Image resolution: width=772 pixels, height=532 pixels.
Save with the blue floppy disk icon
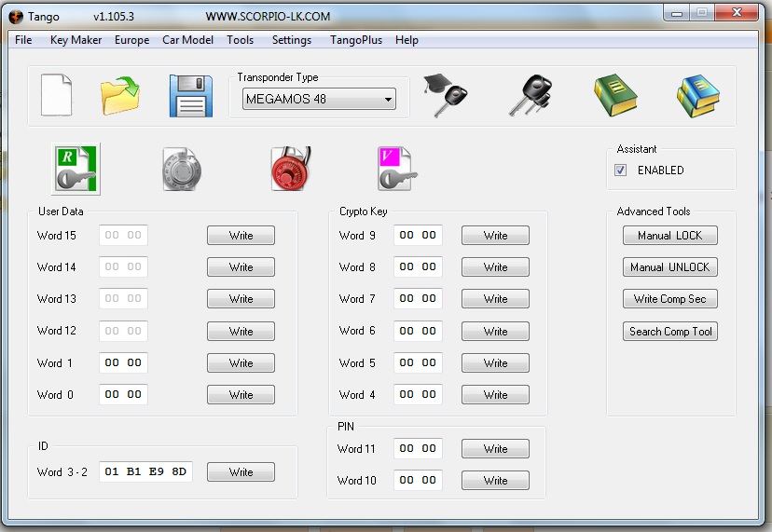[x=191, y=96]
